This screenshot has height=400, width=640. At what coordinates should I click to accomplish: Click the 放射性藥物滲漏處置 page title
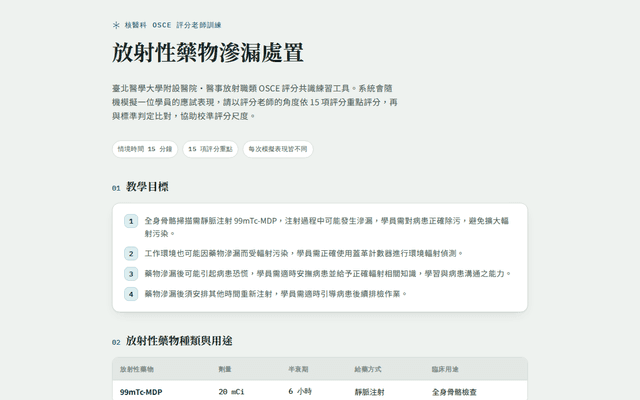click(208, 53)
